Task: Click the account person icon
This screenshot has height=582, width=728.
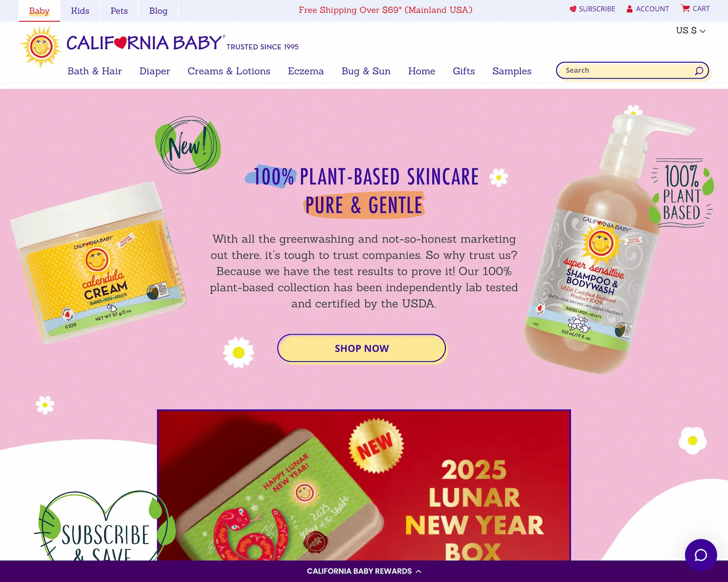Action: pyautogui.click(x=630, y=9)
